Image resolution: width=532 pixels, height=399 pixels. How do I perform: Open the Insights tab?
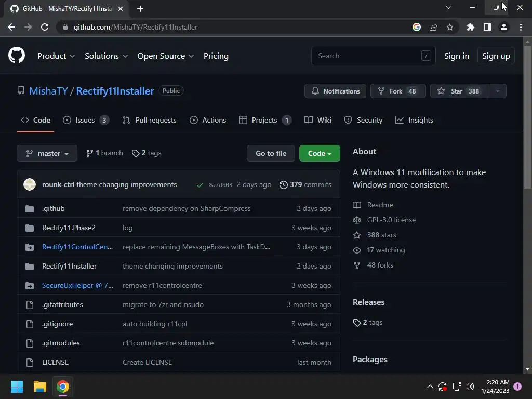[414, 120]
